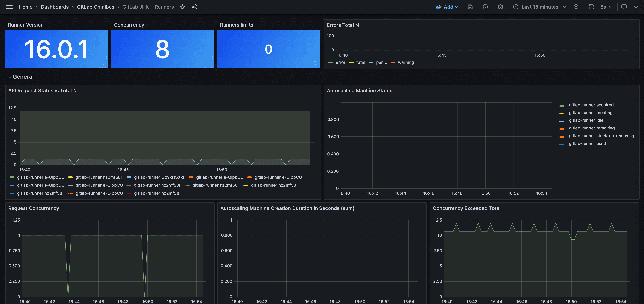Open dashboard settings gear
Image resolution: width=644 pixels, height=304 pixels.
point(500,7)
